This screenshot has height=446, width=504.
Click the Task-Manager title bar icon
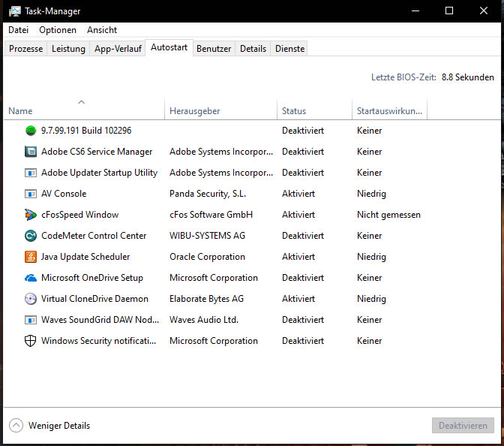click(x=14, y=11)
